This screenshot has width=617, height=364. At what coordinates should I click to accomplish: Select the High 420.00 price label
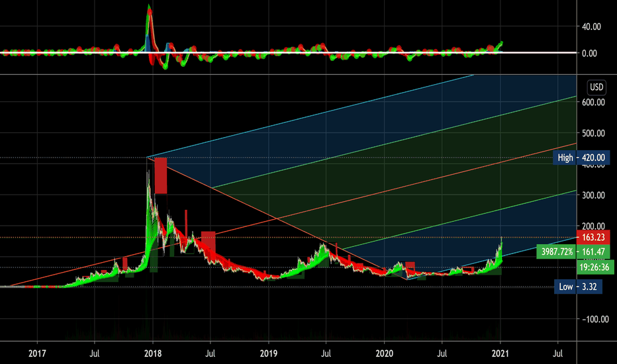point(581,158)
